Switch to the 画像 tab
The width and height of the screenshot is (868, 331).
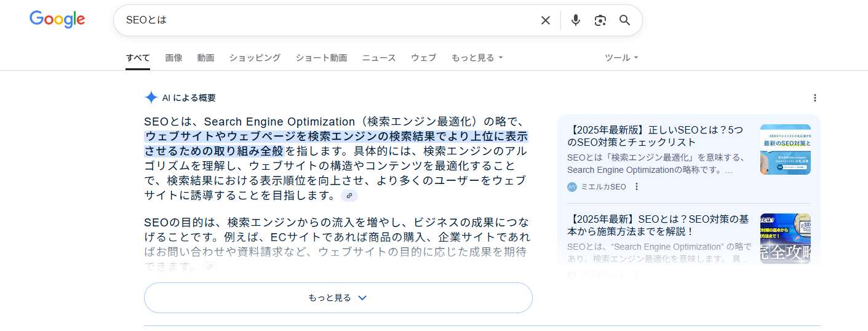coord(173,58)
